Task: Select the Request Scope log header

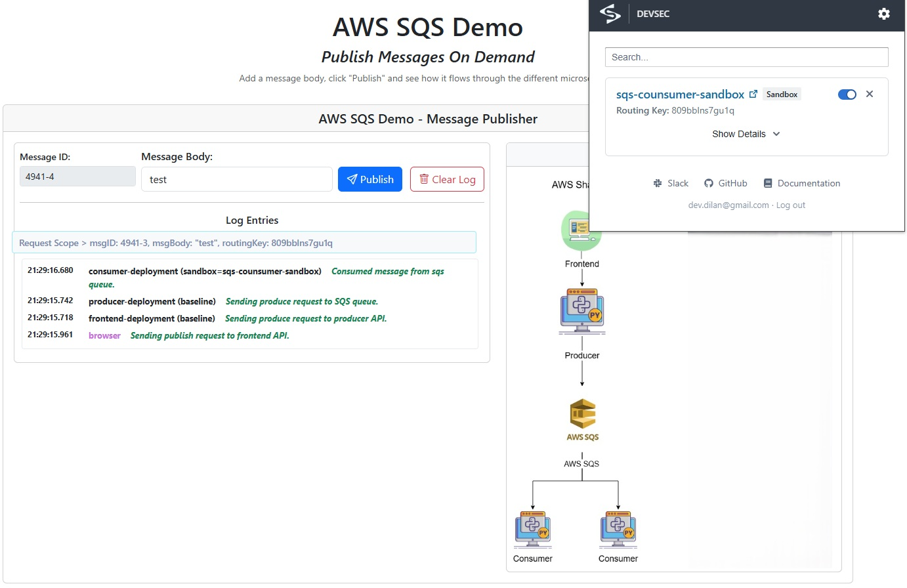Action: (x=244, y=243)
